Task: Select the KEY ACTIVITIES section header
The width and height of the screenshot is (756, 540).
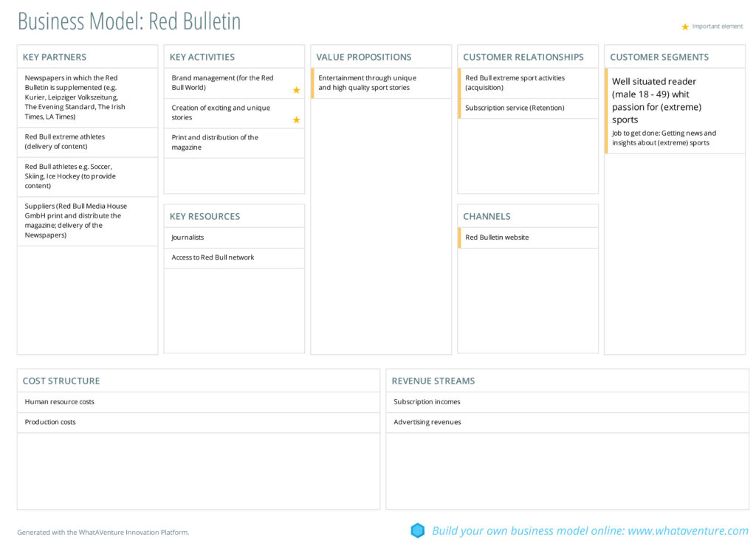Action: tap(202, 57)
